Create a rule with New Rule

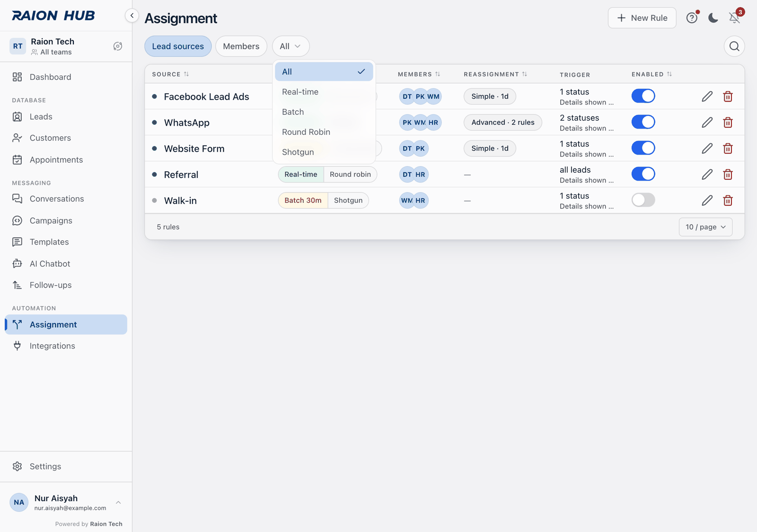click(x=642, y=18)
